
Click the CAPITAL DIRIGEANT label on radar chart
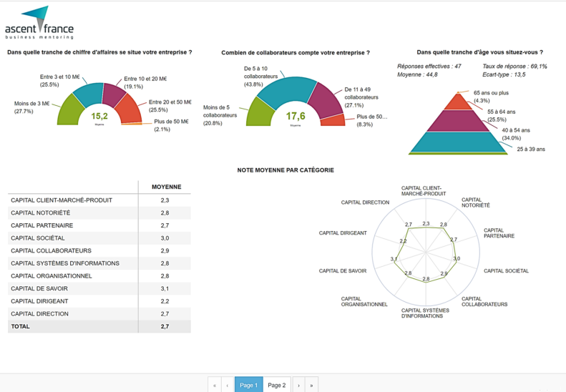click(343, 233)
